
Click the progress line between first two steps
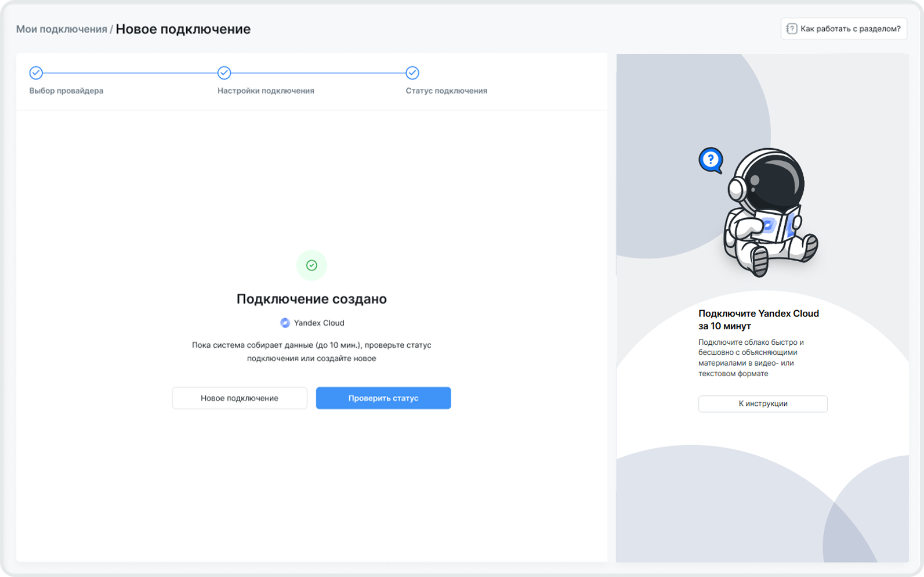[x=130, y=73]
